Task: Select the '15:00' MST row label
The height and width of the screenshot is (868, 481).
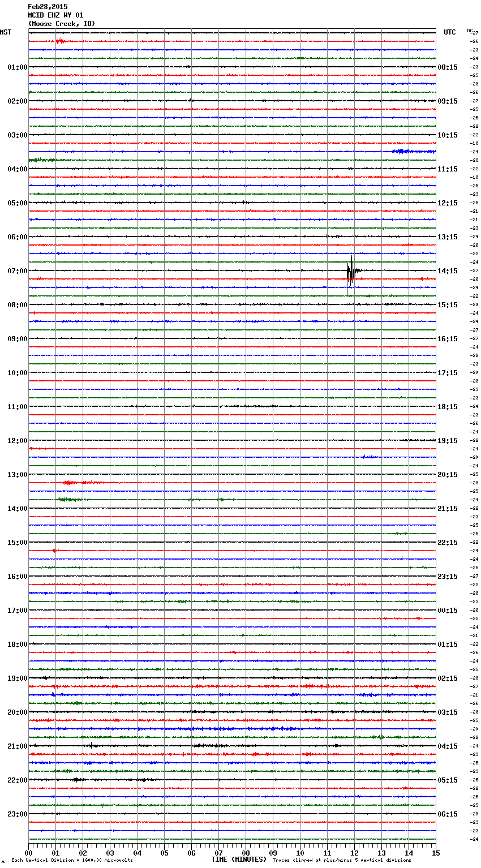Action: click(18, 543)
